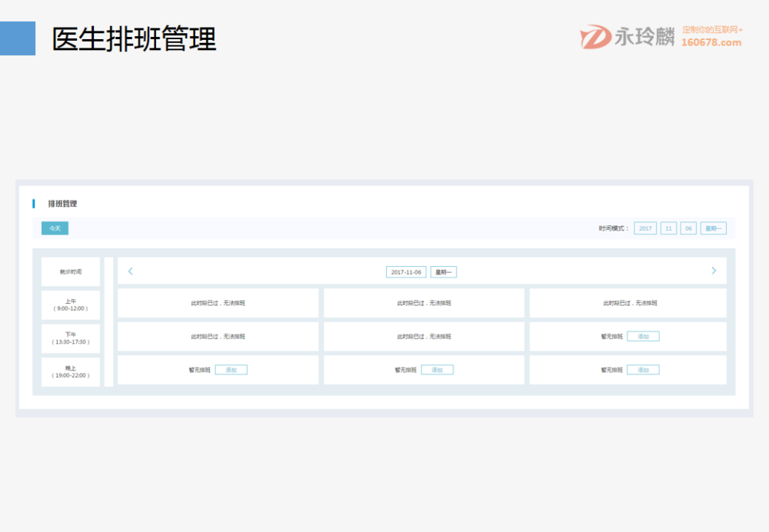
Task: Click the previous-date left chevron arrow
Action: point(130,271)
